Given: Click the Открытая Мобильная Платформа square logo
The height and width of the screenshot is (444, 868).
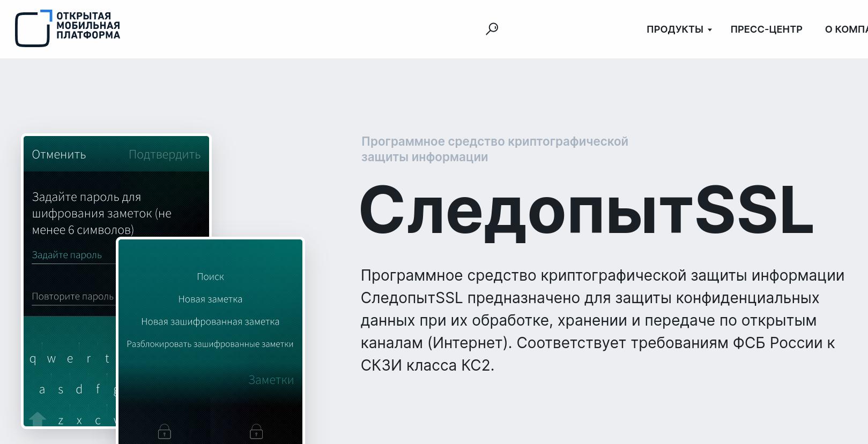Looking at the screenshot, I should point(33,28).
